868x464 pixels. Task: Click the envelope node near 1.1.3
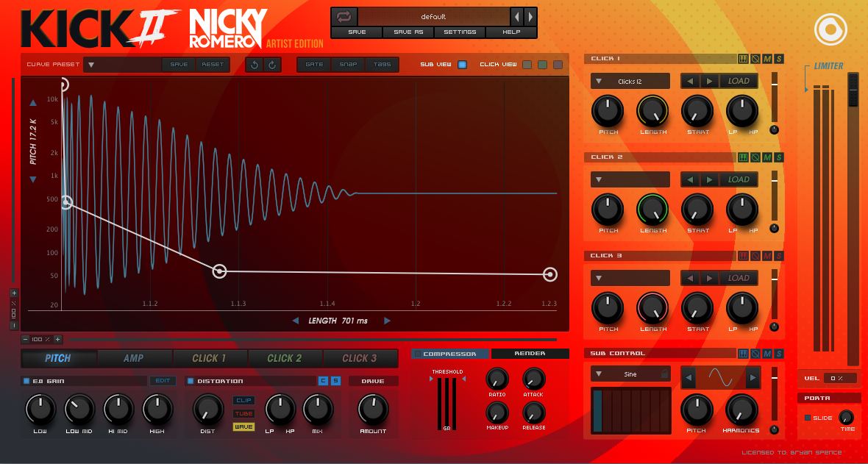tap(220, 271)
